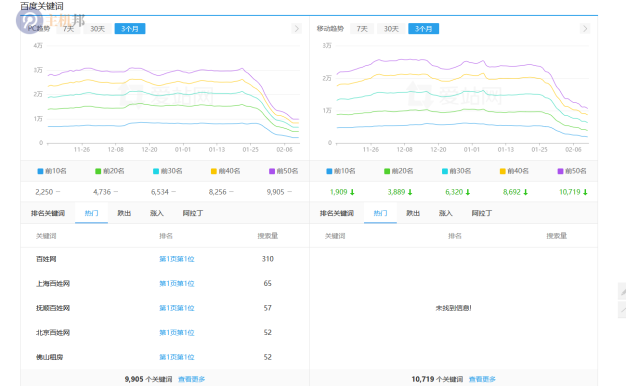Select 7天 range in 移动趋势 panel
This screenshot has height=386, width=626.
pos(362,29)
